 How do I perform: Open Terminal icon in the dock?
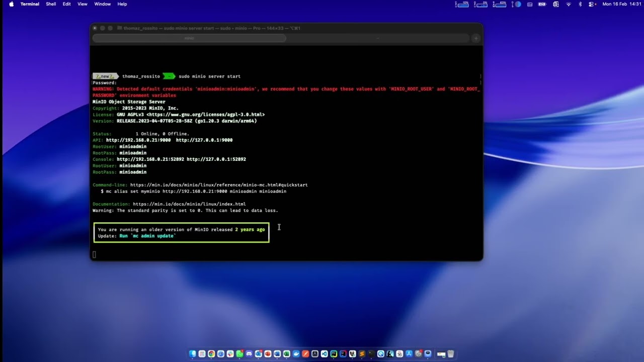[x=371, y=354]
